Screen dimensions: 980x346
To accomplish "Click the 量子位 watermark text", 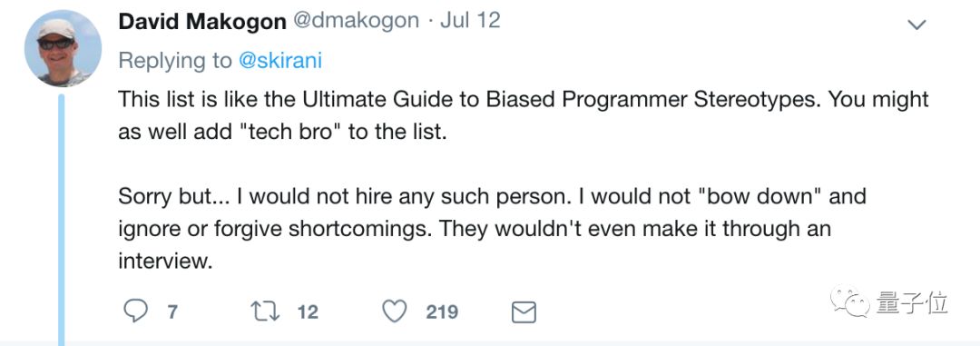I will (912, 302).
